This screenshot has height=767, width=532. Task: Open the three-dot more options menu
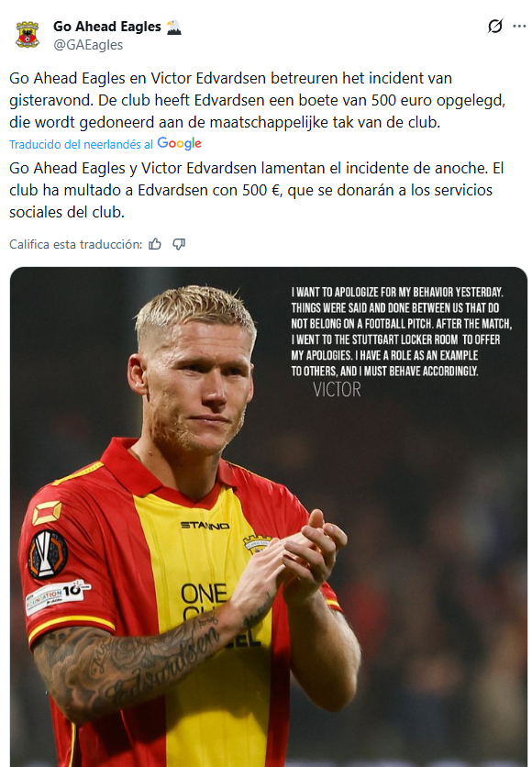coord(519,26)
